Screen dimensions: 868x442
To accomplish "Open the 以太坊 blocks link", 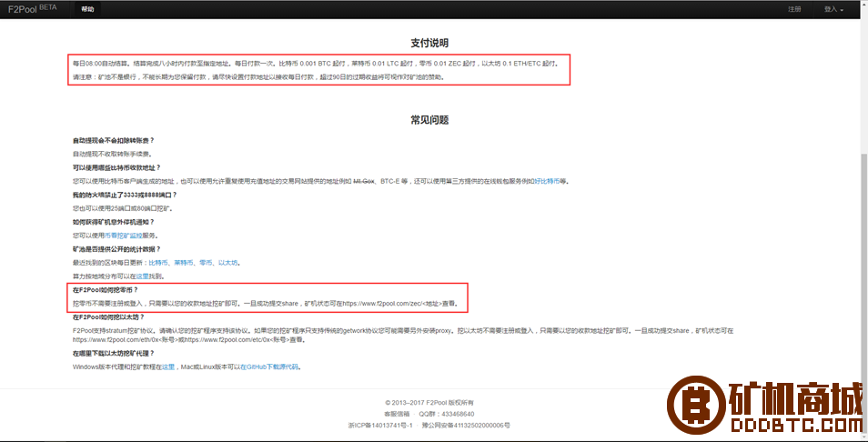I will click(x=227, y=263).
